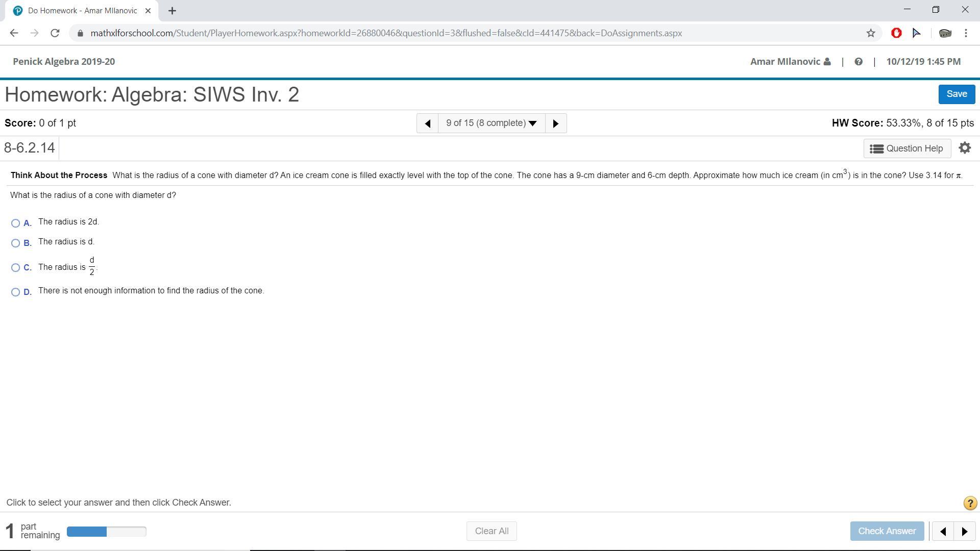Reload the page with the refresh icon
Image resolution: width=980 pixels, height=551 pixels.
[x=55, y=33]
